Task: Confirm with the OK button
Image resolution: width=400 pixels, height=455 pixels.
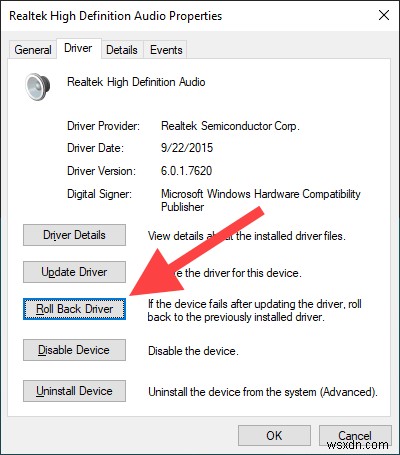Action: pyautogui.click(x=274, y=435)
